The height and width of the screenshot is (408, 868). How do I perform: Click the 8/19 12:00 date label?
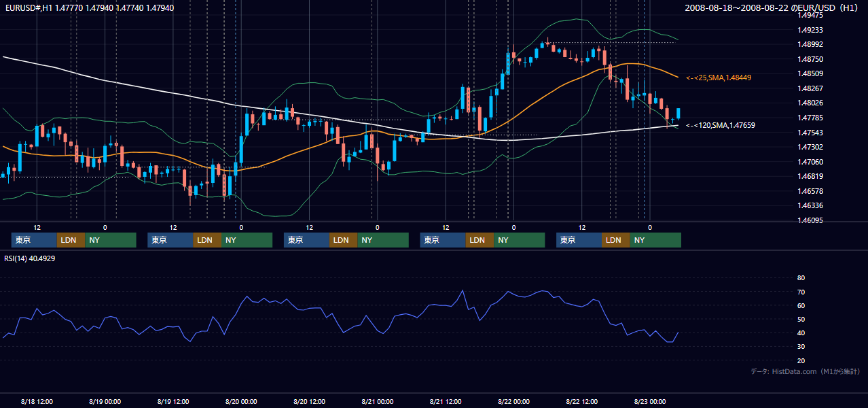click(x=173, y=401)
